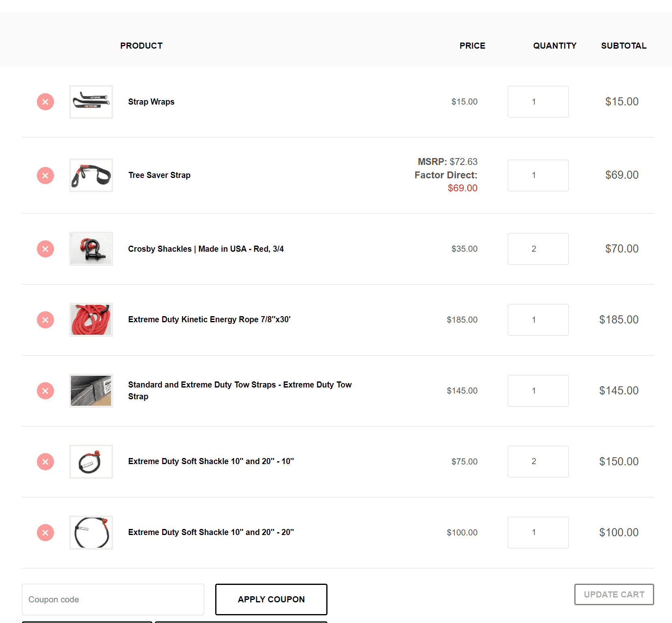Click the red $69.00 Factor Direct price
672x623 pixels.
click(462, 188)
